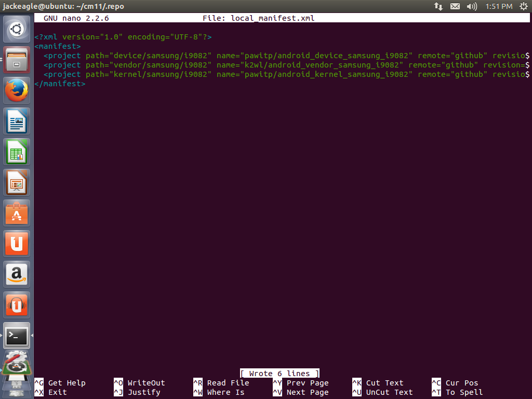
Task: Click the ^K Cut Text shortcut
Action: (378, 383)
